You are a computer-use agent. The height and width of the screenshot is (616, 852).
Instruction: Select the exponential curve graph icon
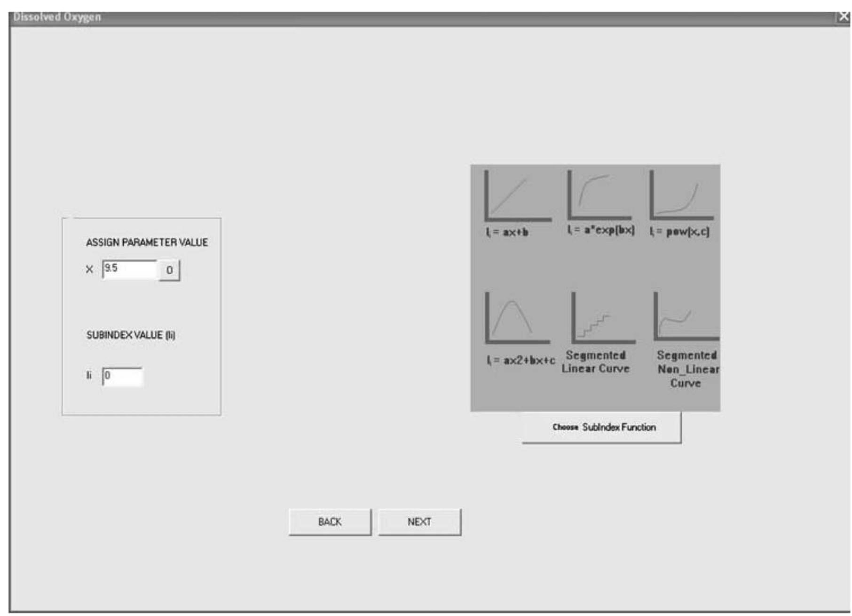599,195
